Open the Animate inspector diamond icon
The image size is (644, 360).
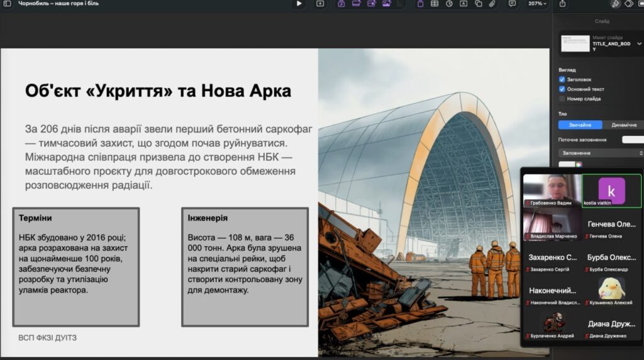pyautogui.click(x=628, y=4)
